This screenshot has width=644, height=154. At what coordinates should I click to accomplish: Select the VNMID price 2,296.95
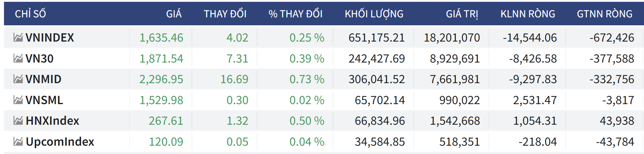click(x=161, y=79)
